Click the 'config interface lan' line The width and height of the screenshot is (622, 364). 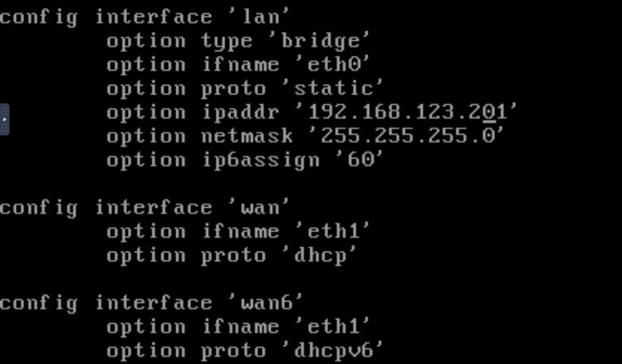[x=144, y=17]
